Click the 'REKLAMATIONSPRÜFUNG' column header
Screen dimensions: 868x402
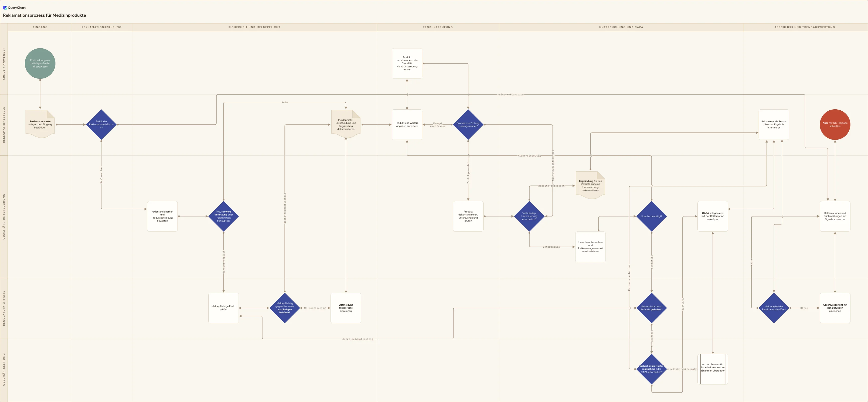point(101,27)
